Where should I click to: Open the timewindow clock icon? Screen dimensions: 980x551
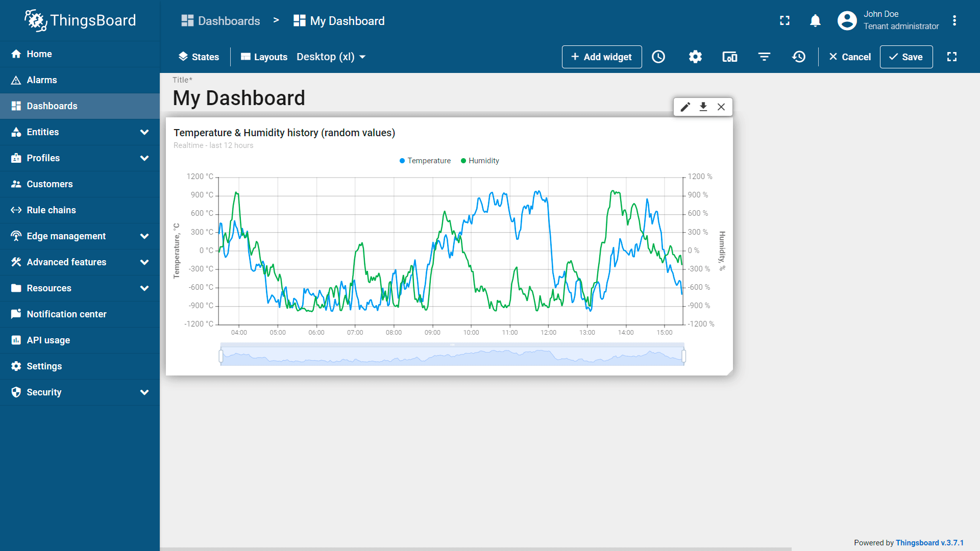(658, 57)
